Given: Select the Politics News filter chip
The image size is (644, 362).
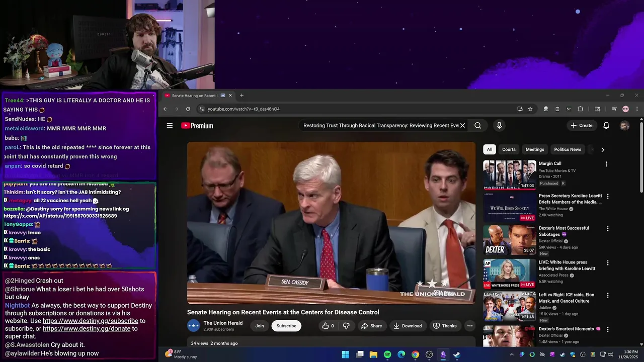Looking at the screenshot, I should (568, 149).
